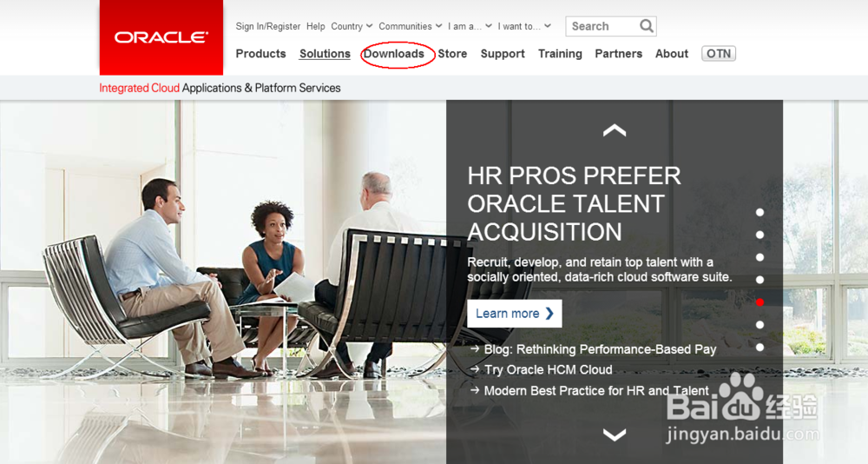
Task: Expand the 'I am a...' dropdown
Action: (x=470, y=26)
